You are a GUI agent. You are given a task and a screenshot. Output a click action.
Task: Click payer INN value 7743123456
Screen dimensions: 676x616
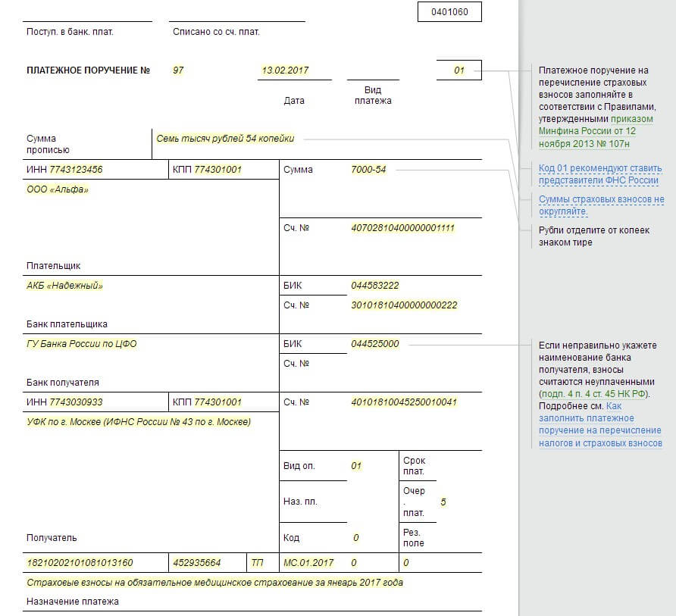pyautogui.click(x=76, y=170)
